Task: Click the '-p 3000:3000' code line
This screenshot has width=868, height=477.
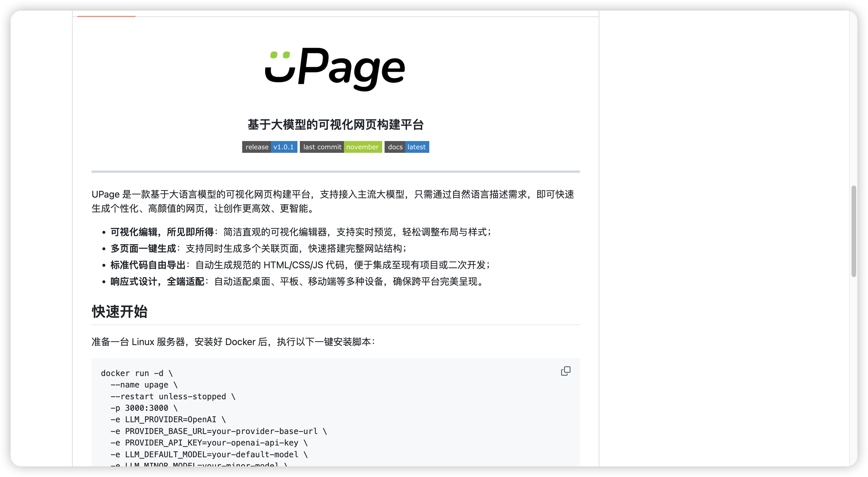Action: click(144, 408)
